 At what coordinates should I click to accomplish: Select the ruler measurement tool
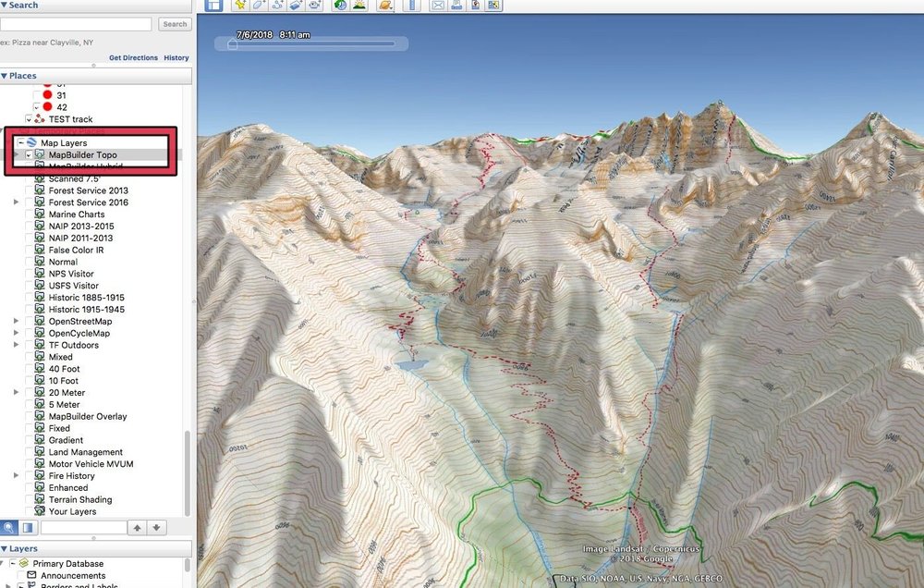coord(412,5)
